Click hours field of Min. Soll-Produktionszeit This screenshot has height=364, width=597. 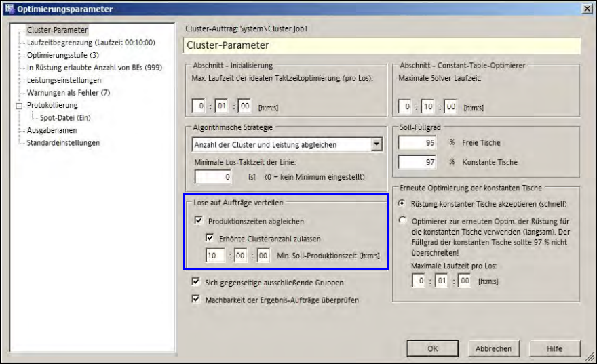pos(216,256)
